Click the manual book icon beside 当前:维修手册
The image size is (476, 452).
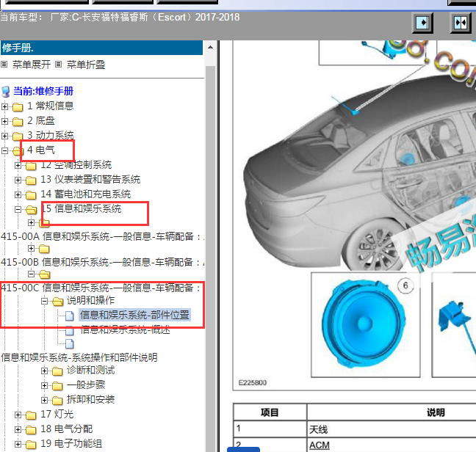5,91
